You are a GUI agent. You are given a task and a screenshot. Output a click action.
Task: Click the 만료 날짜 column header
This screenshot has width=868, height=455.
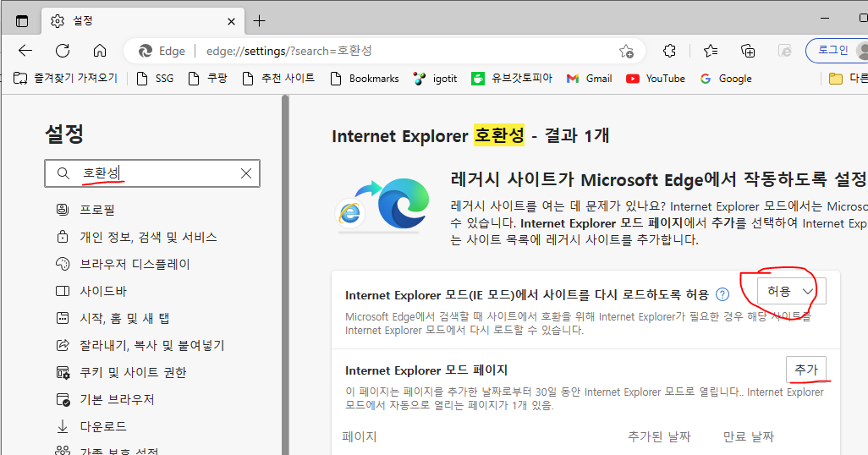[x=749, y=436]
